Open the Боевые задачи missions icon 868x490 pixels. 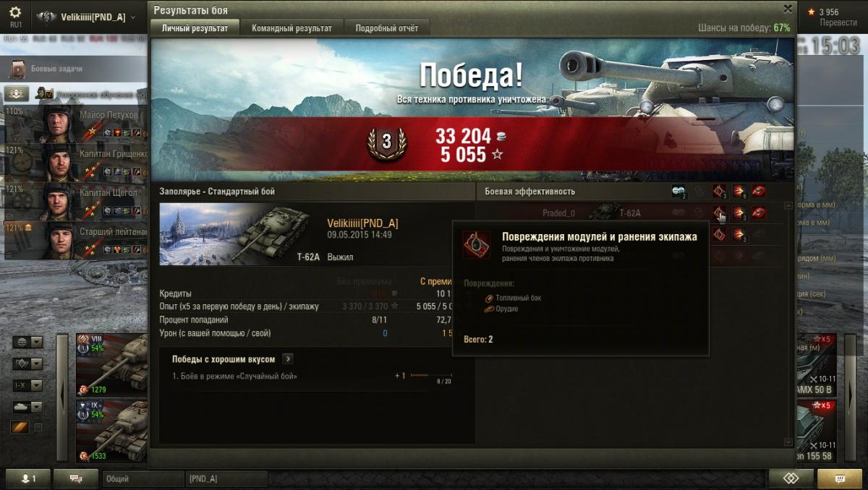pyautogui.click(x=17, y=69)
